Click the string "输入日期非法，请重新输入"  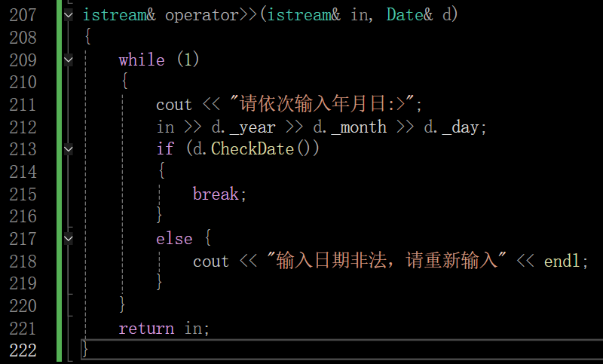[387, 260]
